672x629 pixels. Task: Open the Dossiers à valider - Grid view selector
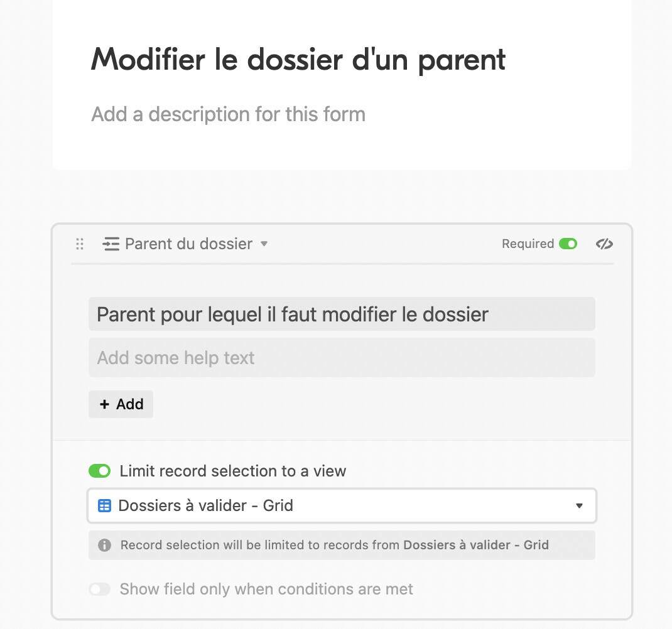click(342, 505)
